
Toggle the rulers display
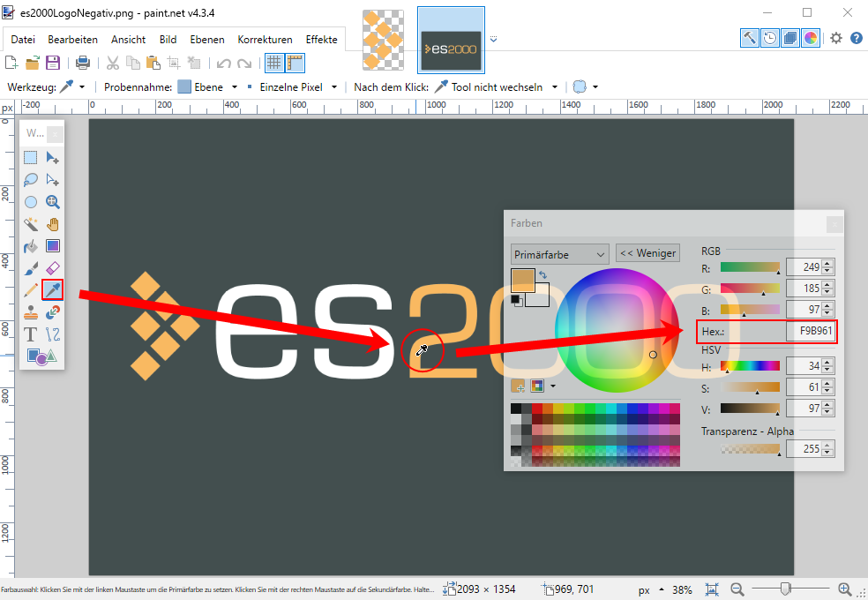click(295, 63)
